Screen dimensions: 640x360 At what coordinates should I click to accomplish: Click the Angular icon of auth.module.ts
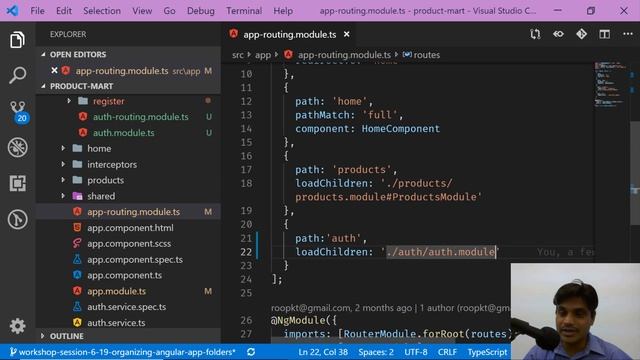point(83,133)
